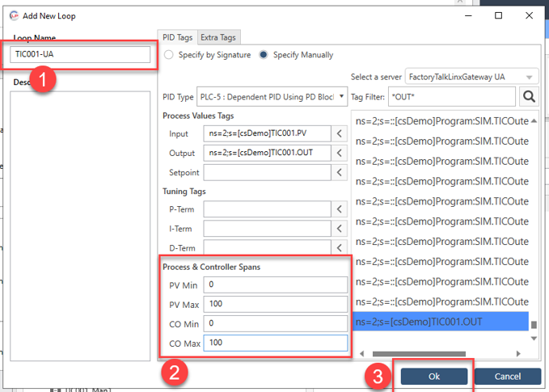Click the Add New Loop app icon
This screenshot has height=392, width=549.
pos(14,15)
